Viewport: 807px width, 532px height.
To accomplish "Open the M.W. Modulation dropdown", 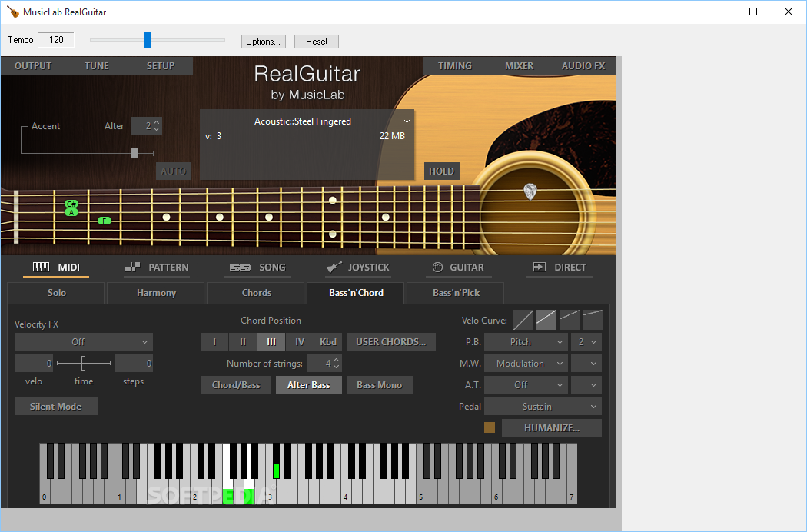I will pyautogui.click(x=526, y=364).
